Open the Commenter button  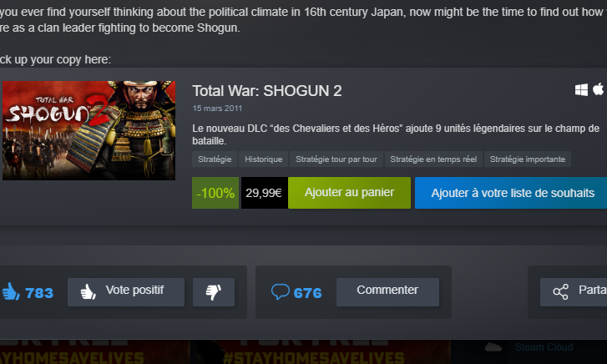[x=387, y=292]
